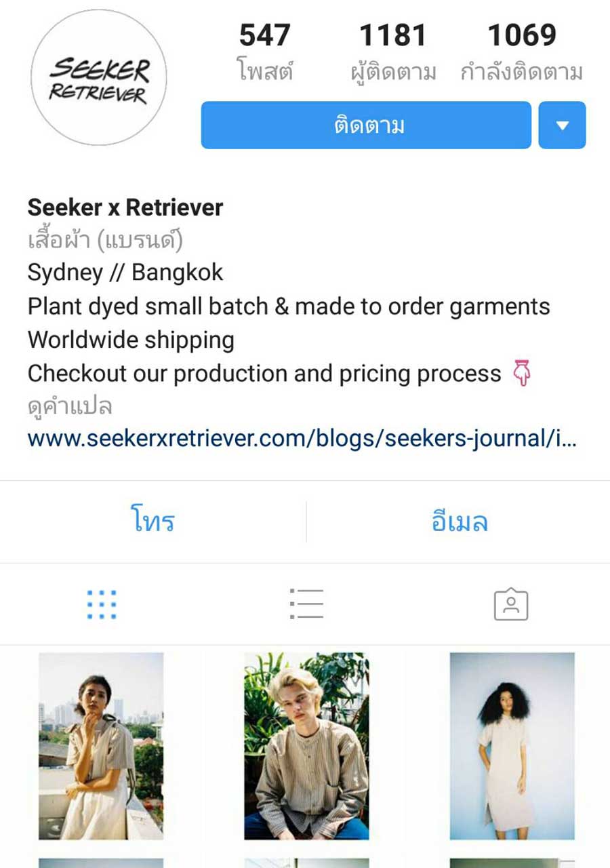The image size is (610, 868).
Task: Tap the โทร call button
Action: click(x=152, y=521)
